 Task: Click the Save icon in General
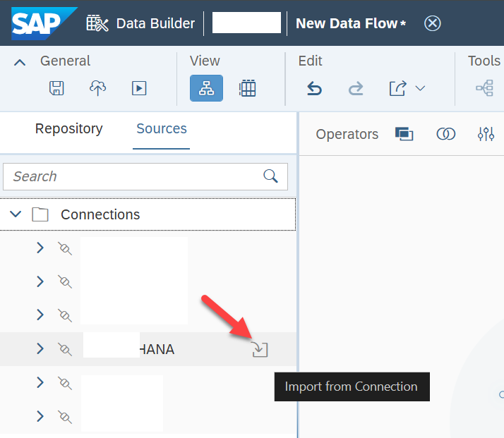pyautogui.click(x=56, y=88)
